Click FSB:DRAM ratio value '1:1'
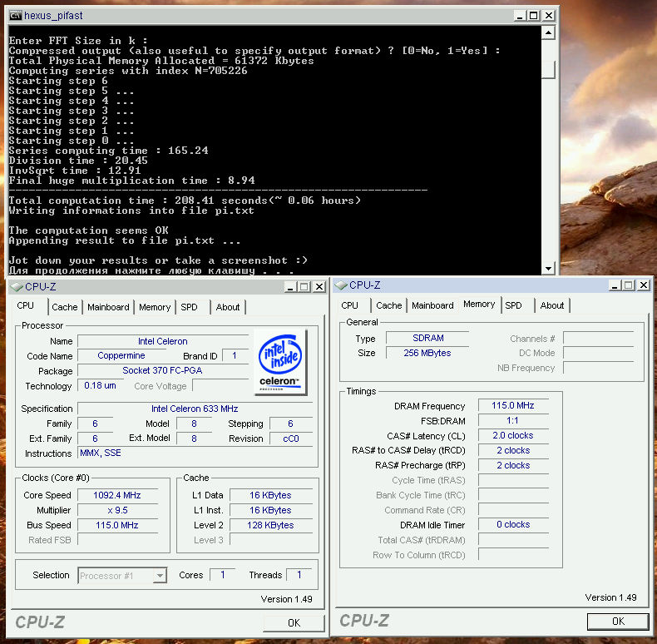 (513, 421)
